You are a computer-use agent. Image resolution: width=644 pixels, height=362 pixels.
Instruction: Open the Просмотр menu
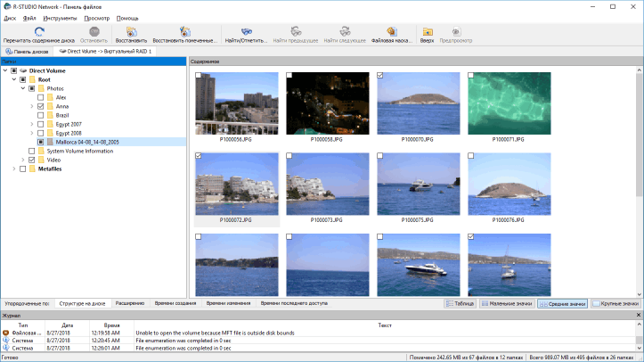97,19
